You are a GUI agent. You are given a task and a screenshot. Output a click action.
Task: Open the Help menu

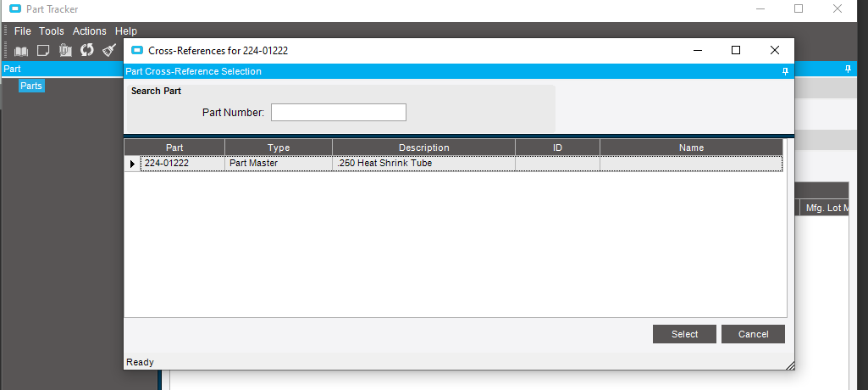tap(125, 31)
